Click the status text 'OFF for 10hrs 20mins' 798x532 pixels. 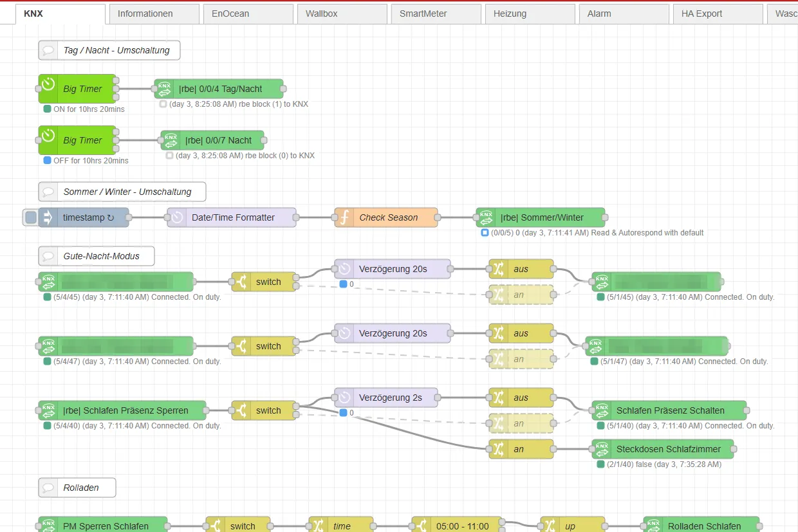click(x=91, y=161)
